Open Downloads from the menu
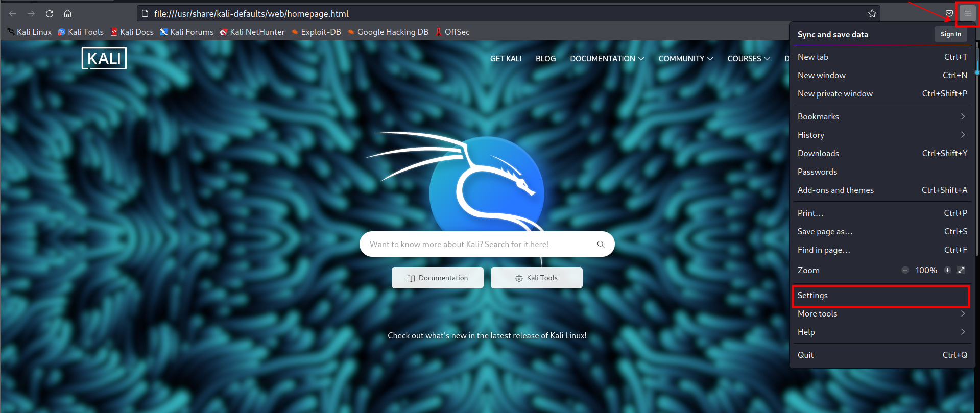 [882, 153]
